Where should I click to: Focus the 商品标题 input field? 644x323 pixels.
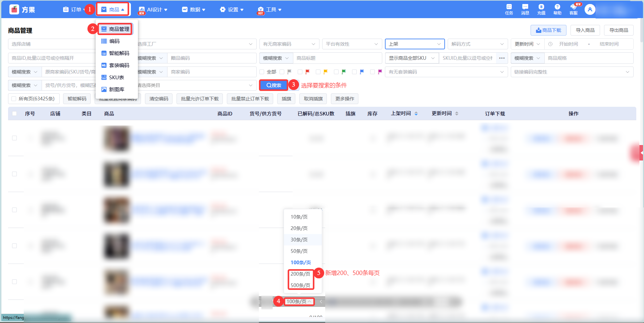tap(337, 58)
